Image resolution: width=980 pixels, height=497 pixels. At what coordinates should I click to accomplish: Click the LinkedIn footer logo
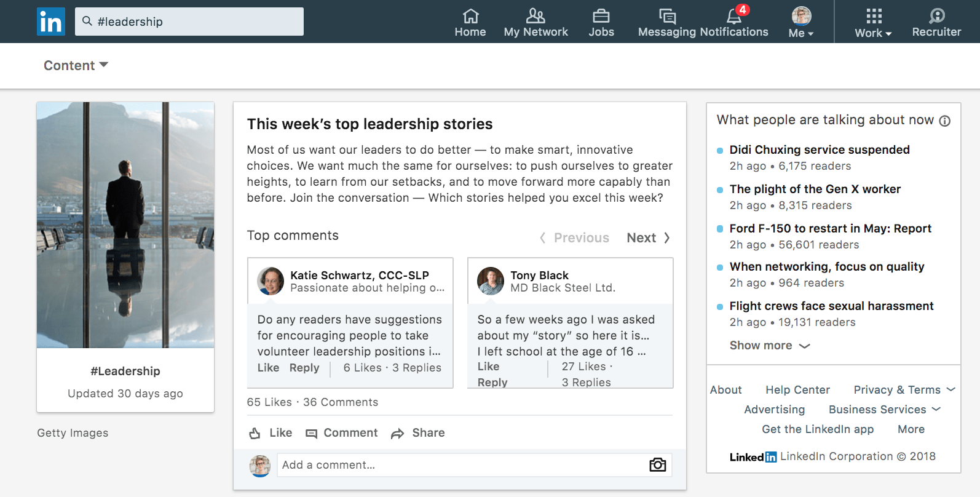coord(753,457)
